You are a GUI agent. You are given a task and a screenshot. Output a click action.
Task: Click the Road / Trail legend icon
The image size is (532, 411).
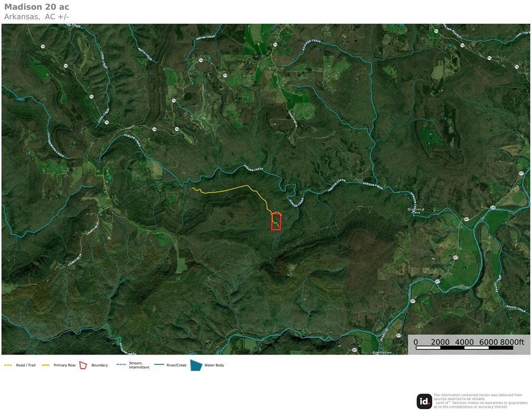[x=7, y=365]
